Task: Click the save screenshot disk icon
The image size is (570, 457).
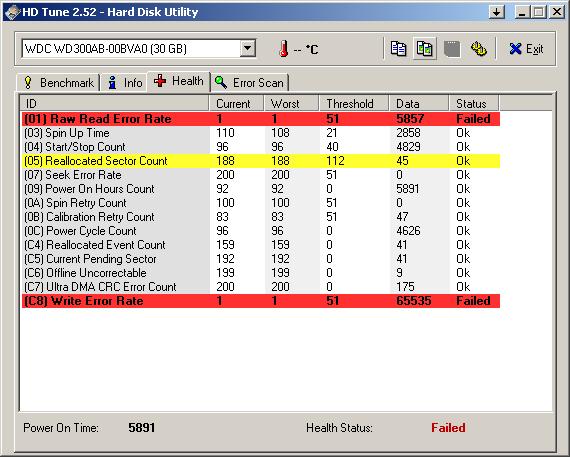Action: [452, 49]
